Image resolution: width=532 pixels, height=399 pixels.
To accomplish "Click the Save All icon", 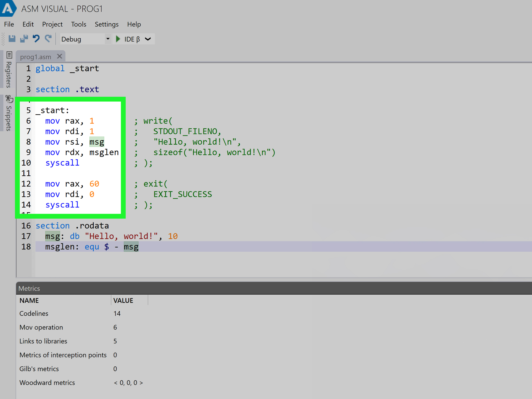I will pyautogui.click(x=24, y=39).
